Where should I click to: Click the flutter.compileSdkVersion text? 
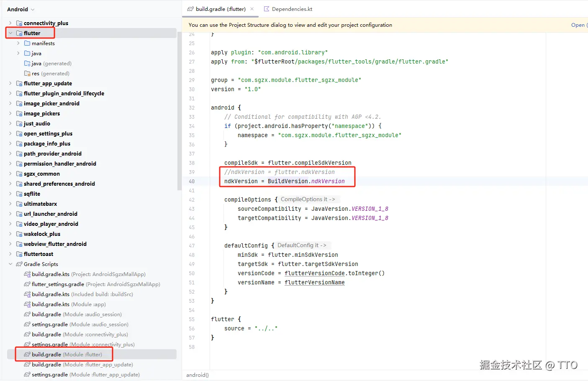(x=310, y=163)
